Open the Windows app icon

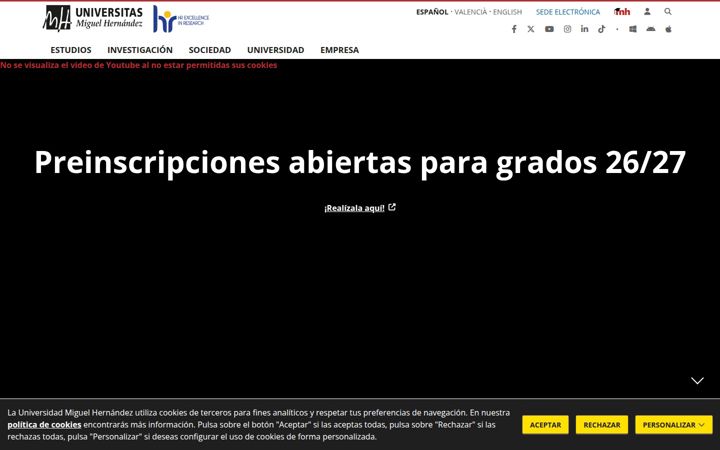(x=633, y=29)
